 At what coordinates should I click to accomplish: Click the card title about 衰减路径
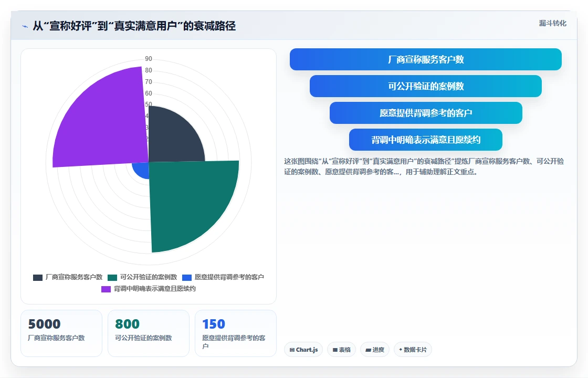(134, 26)
